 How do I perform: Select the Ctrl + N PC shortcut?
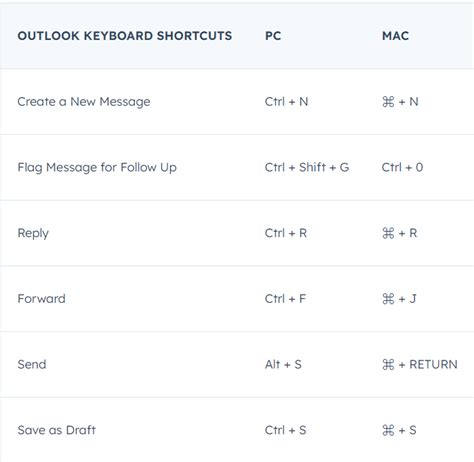tap(286, 102)
